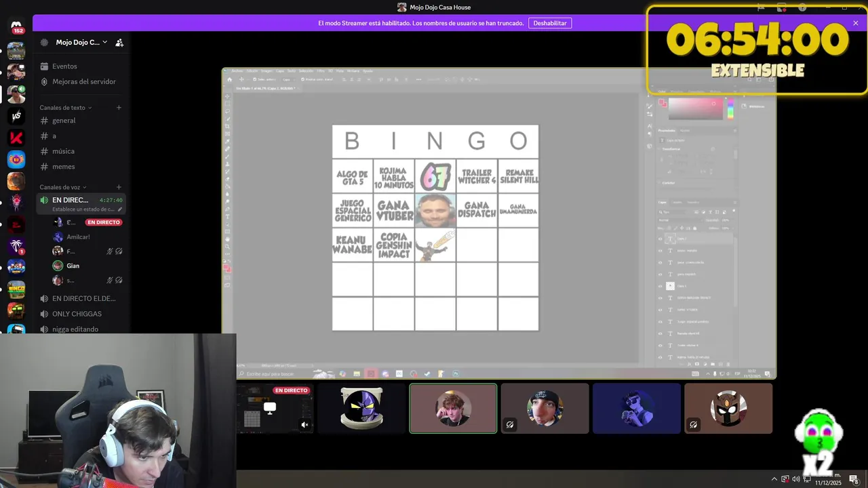This screenshot has height=488, width=868.
Task: Click Photoshop Home icon in options bar
Action: [229, 79]
